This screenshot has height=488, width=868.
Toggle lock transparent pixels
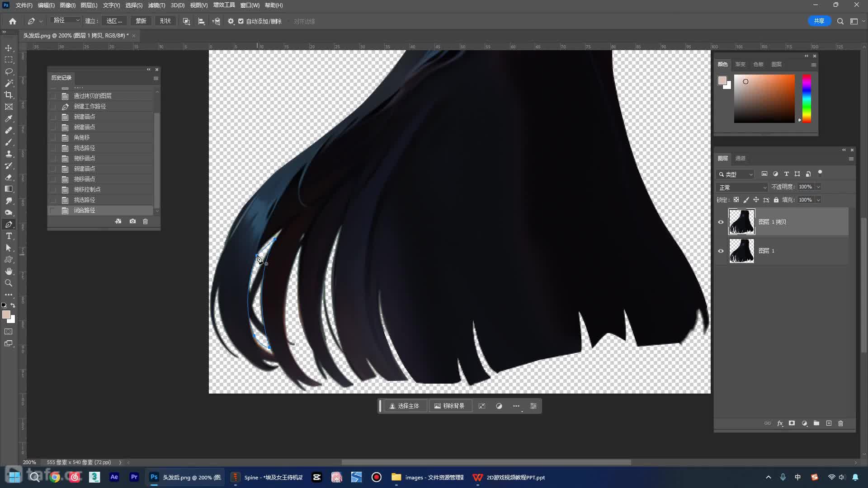click(736, 200)
